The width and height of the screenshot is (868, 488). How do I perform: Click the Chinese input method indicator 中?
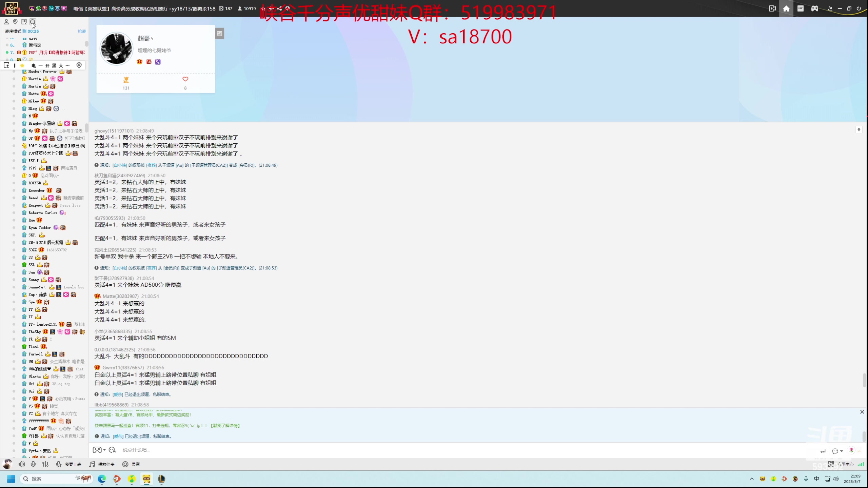pyautogui.click(x=816, y=479)
